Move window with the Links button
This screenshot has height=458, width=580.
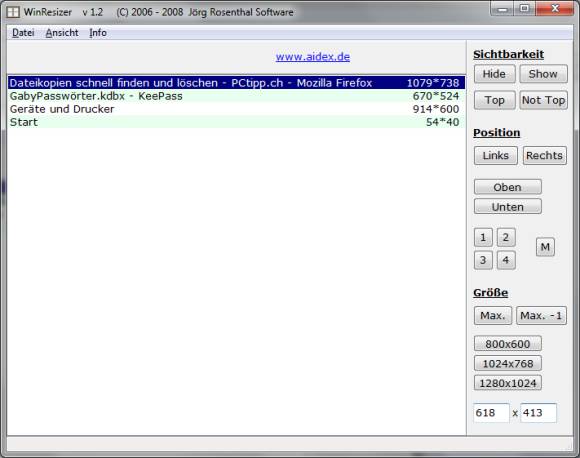tap(496, 155)
